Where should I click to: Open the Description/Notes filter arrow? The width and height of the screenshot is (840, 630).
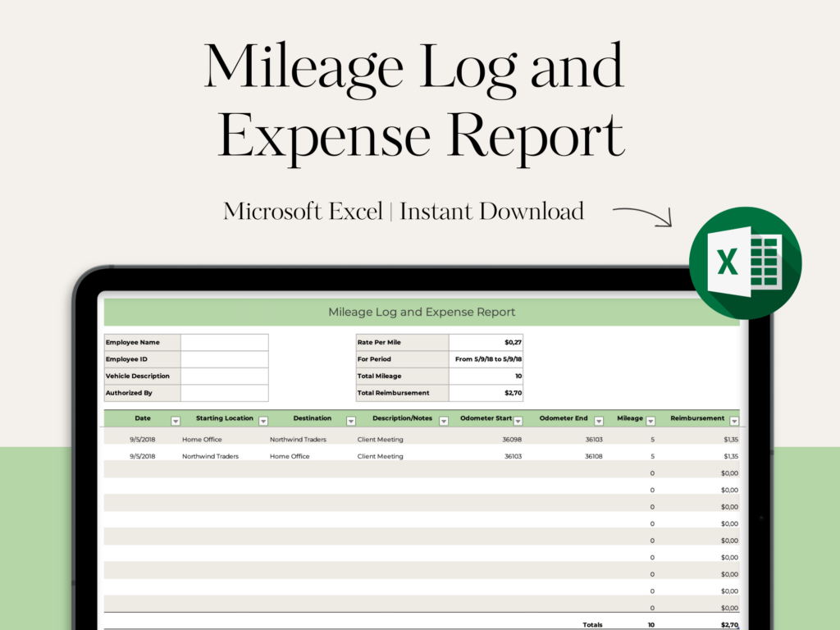pos(444,421)
